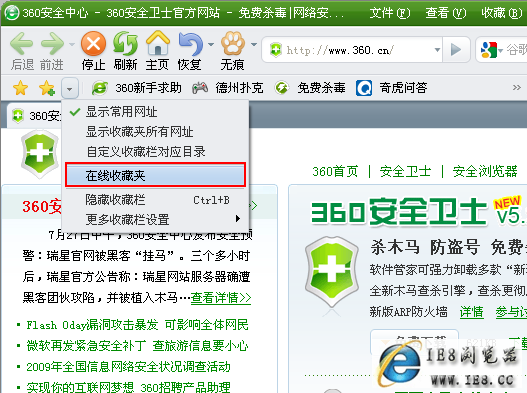Viewport: 527px width, 393px height.
Task: Open history dropdown next to Forward arrow
Action: pyautogui.click(x=71, y=44)
